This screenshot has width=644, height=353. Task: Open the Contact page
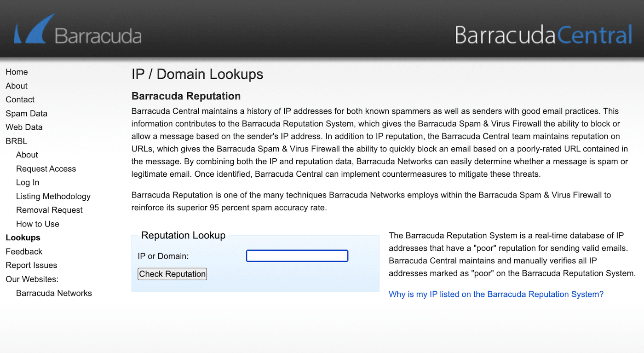[20, 99]
